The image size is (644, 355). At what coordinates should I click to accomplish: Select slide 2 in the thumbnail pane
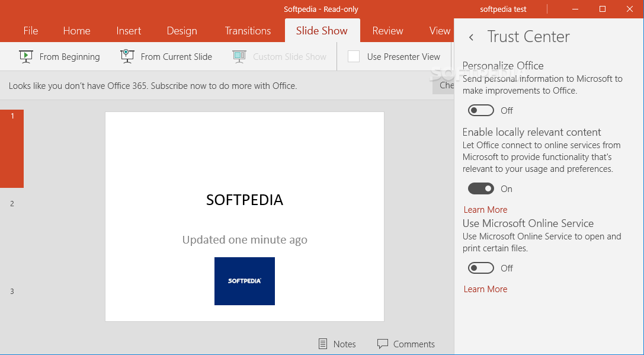(x=12, y=203)
